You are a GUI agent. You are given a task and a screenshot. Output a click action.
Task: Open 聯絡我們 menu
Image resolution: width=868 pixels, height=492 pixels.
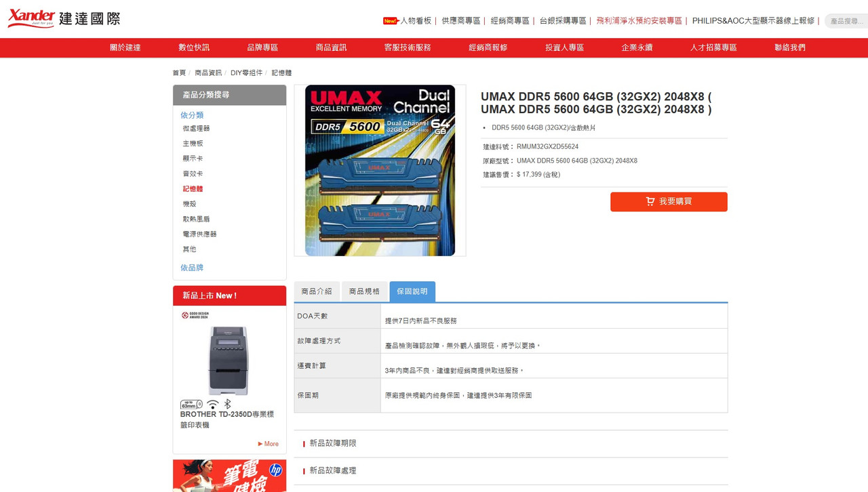(790, 47)
